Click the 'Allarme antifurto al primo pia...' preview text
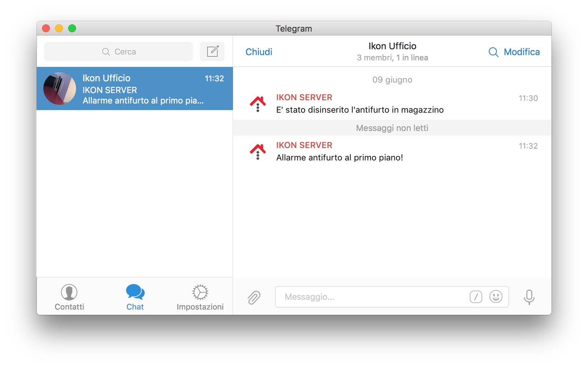 (x=143, y=101)
